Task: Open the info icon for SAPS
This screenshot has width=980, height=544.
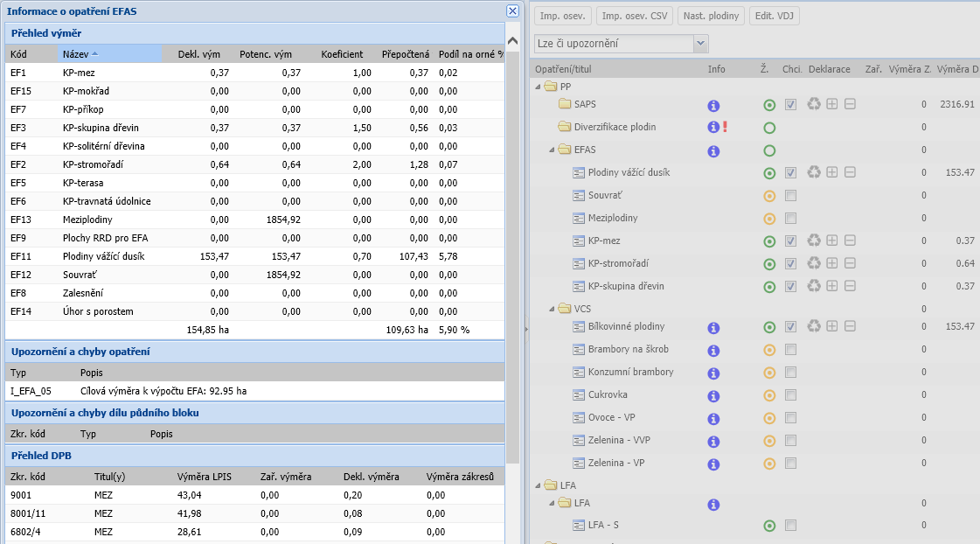Action: [x=713, y=106]
